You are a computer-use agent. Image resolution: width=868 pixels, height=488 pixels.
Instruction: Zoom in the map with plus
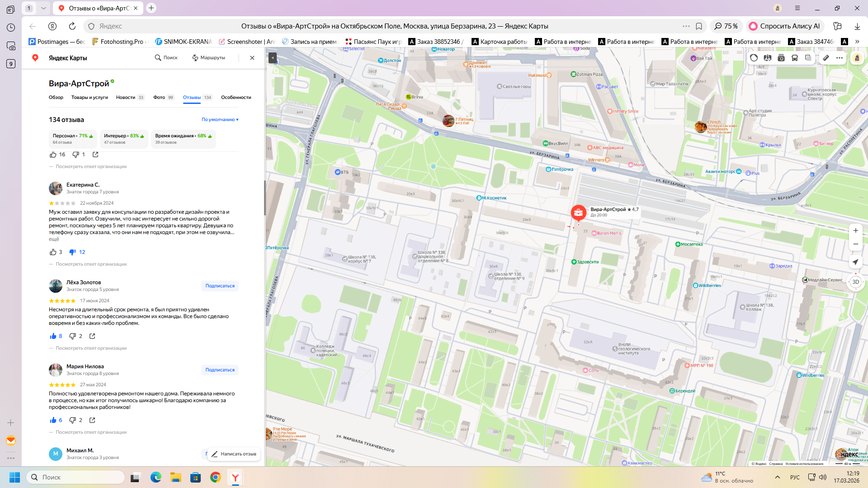[x=855, y=230]
